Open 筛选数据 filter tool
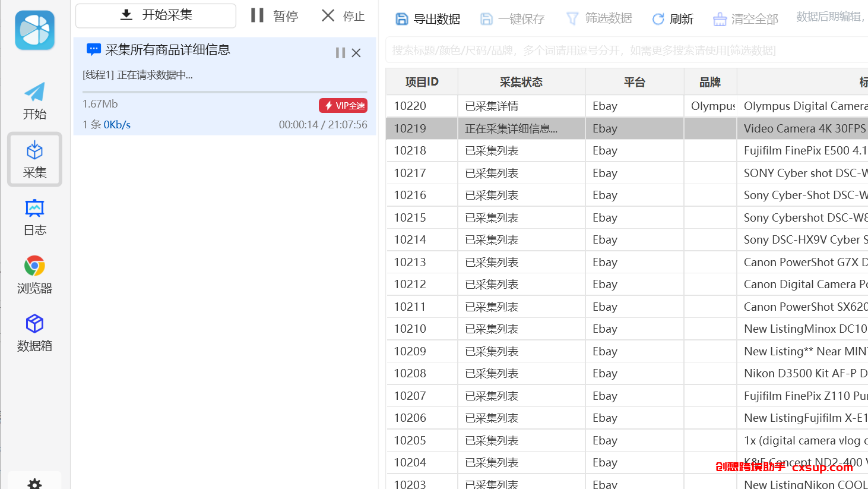This screenshot has height=489, width=868. 598,18
